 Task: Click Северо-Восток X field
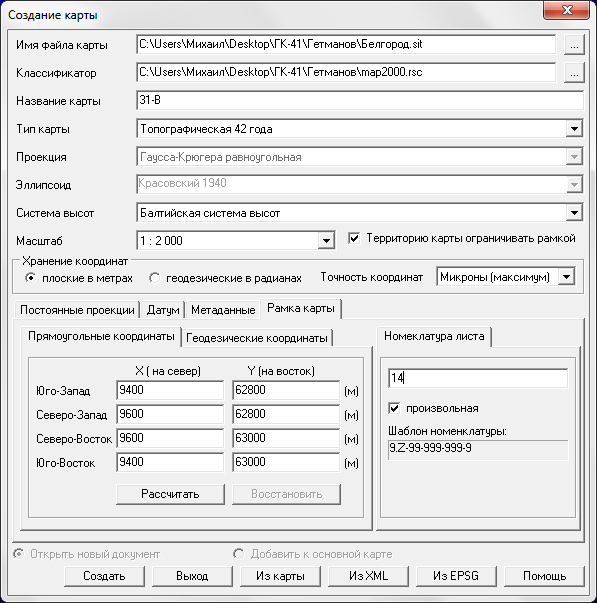tap(170, 438)
